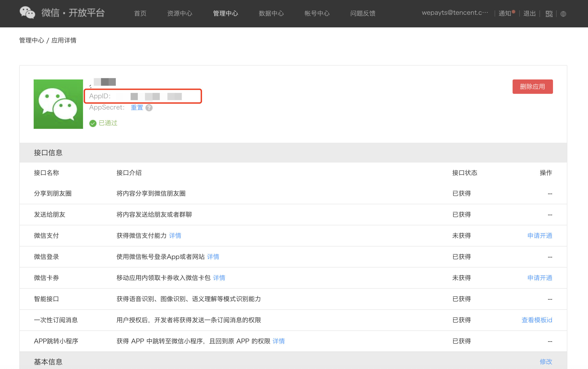Click the green app logo thumbnail
This screenshot has width=588, height=369.
point(58,104)
